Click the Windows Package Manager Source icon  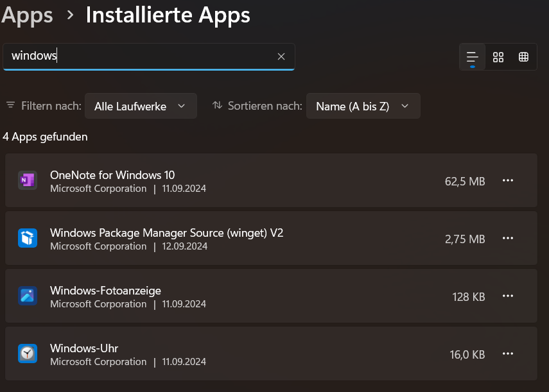27,239
